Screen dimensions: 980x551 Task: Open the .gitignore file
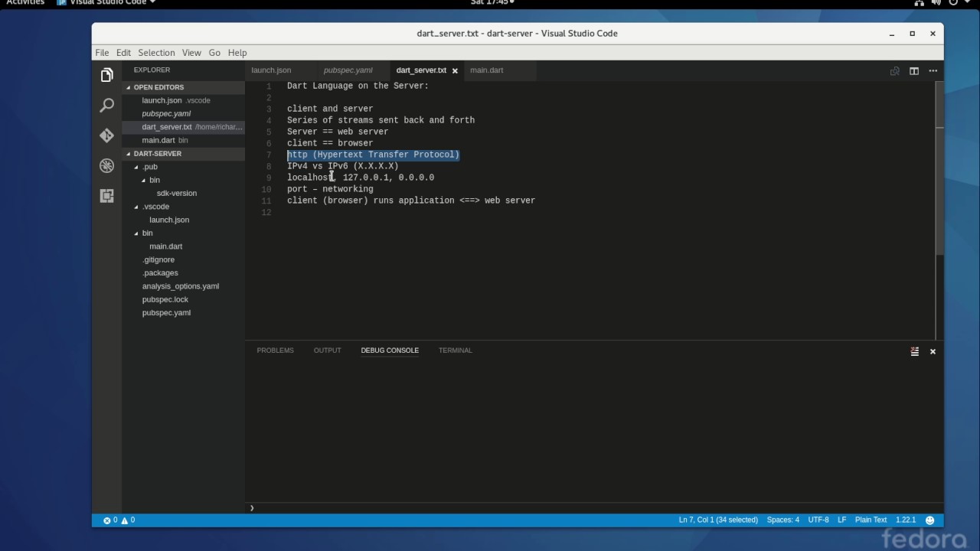point(184,259)
